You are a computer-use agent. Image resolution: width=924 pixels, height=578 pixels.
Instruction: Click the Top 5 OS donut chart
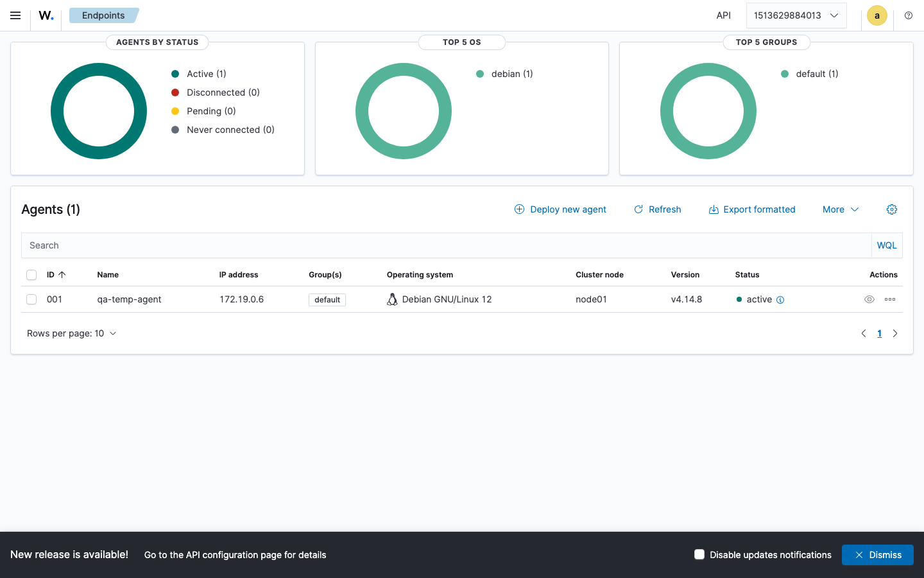tap(404, 111)
